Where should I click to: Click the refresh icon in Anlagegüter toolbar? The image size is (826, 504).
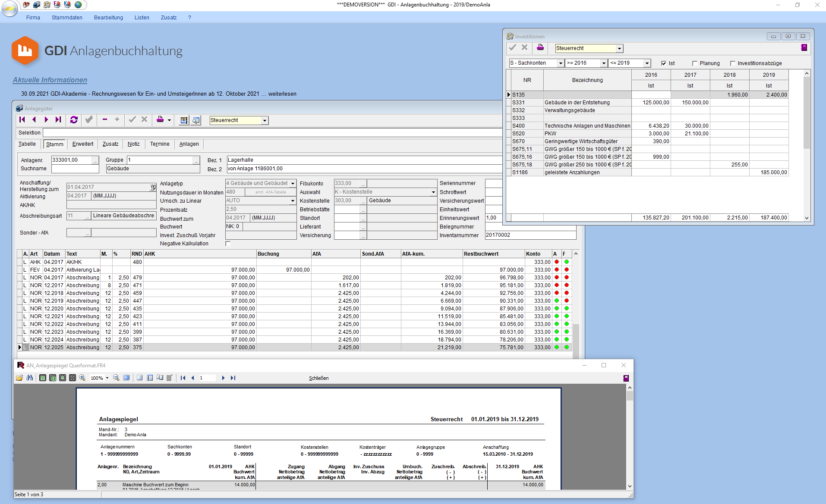(74, 120)
